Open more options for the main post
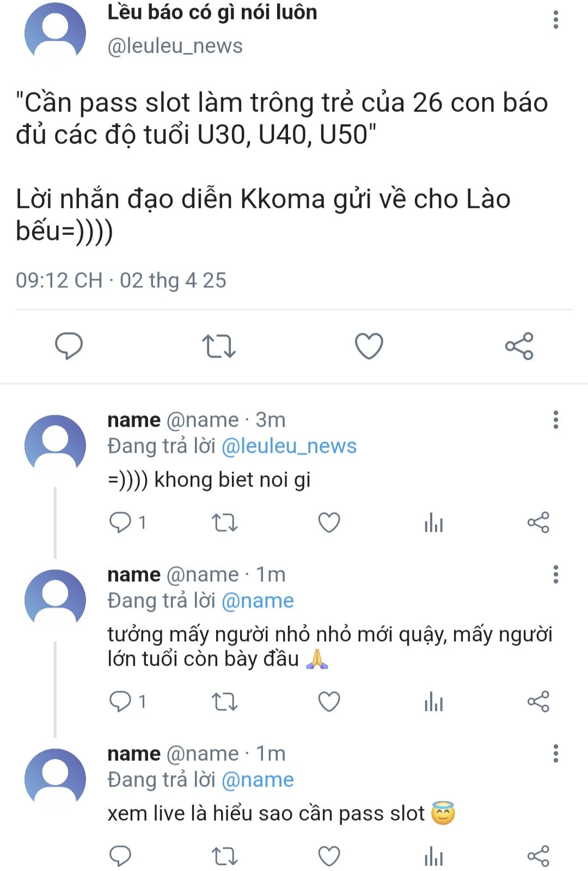This screenshot has width=588, height=871. tap(555, 20)
